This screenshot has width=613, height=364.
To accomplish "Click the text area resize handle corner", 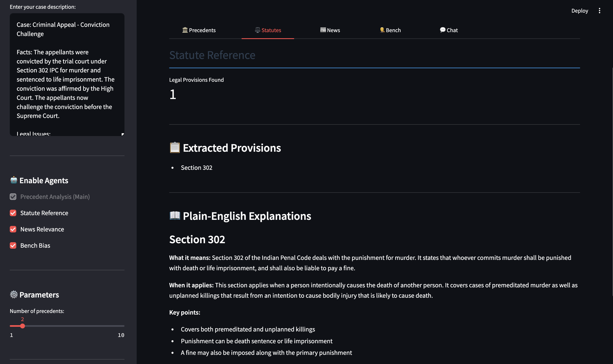I will (x=123, y=134).
